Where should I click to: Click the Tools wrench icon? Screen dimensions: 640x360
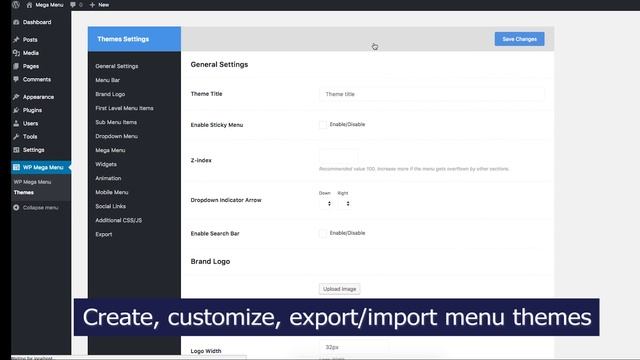[16, 136]
